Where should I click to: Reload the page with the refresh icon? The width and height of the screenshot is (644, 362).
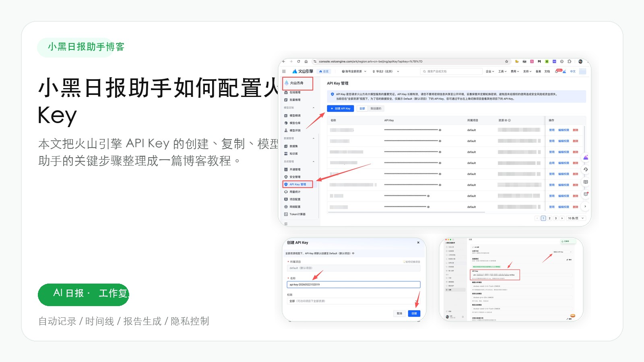click(299, 62)
